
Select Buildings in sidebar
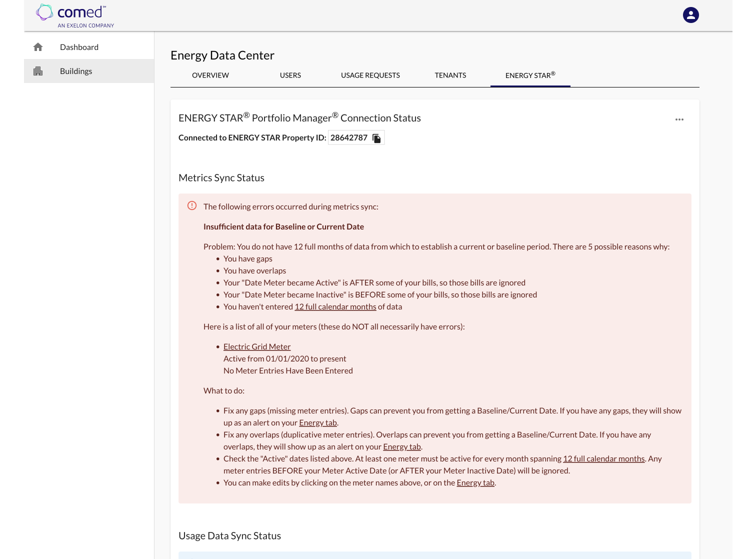(x=89, y=71)
